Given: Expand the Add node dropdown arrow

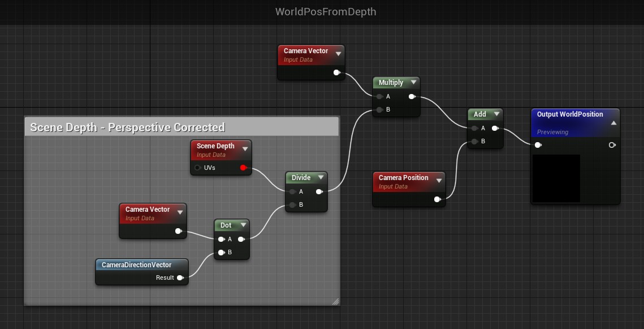Looking at the screenshot, I should tap(496, 114).
